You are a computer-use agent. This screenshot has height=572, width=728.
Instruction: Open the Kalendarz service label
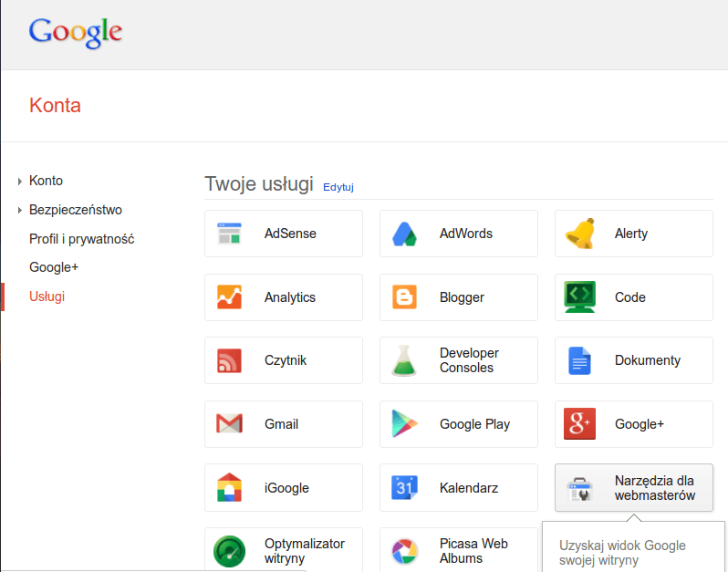[469, 488]
